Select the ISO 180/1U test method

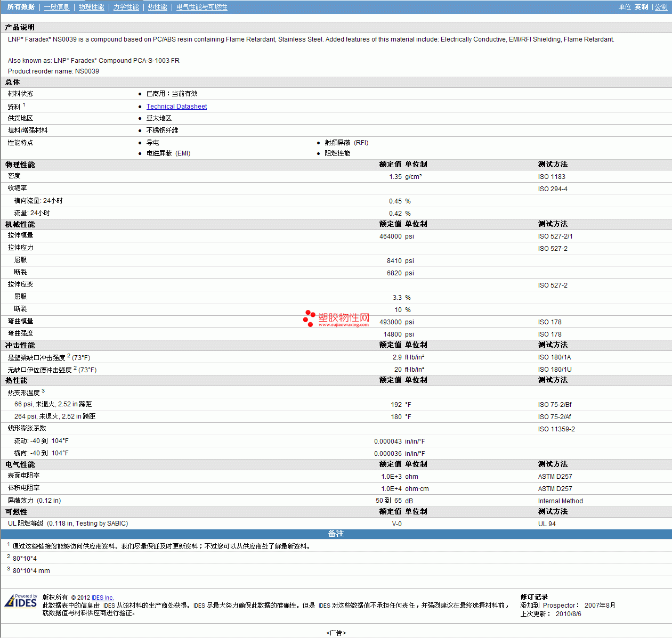point(555,370)
